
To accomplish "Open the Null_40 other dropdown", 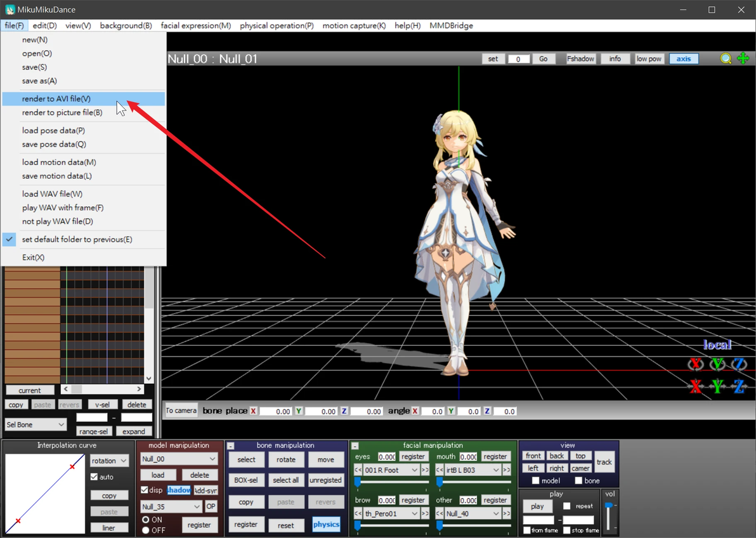I will 473,513.
